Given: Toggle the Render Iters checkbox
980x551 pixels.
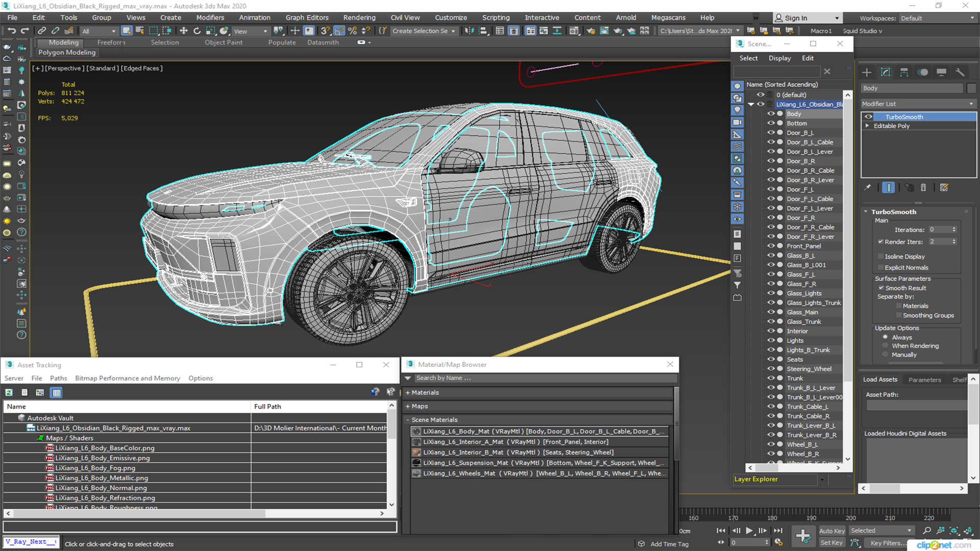Looking at the screenshot, I should pyautogui.click(x=880, y=242).
